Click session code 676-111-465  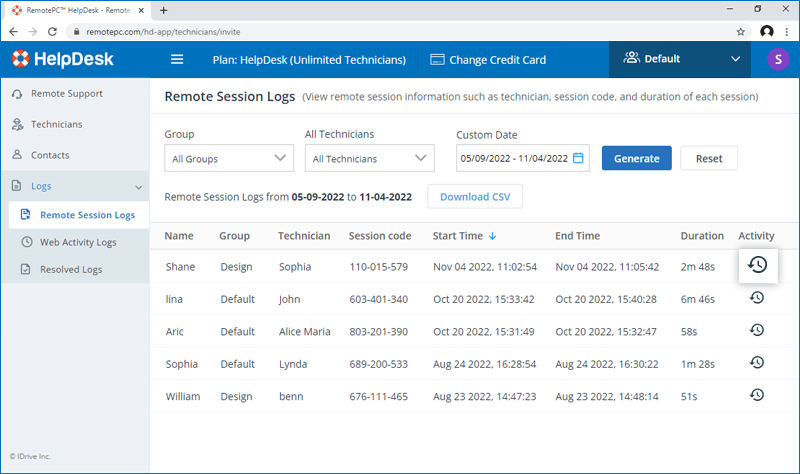(379, 396)
